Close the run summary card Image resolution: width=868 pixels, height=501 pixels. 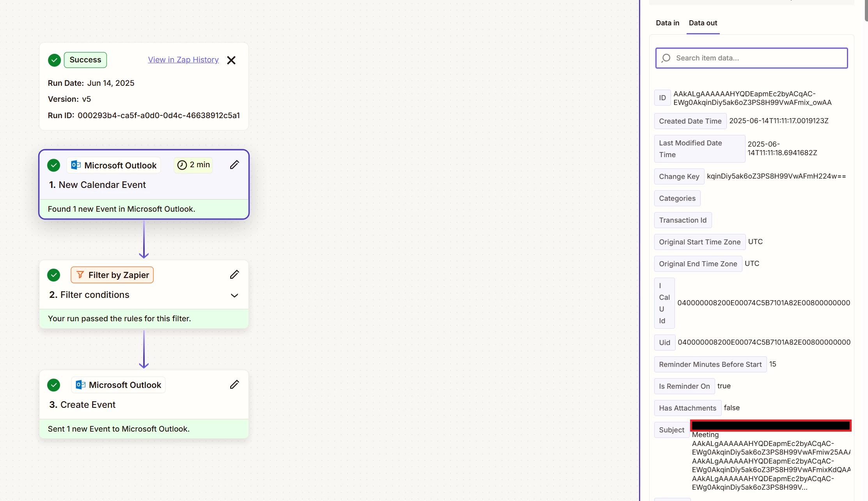(x=231, y=60)
